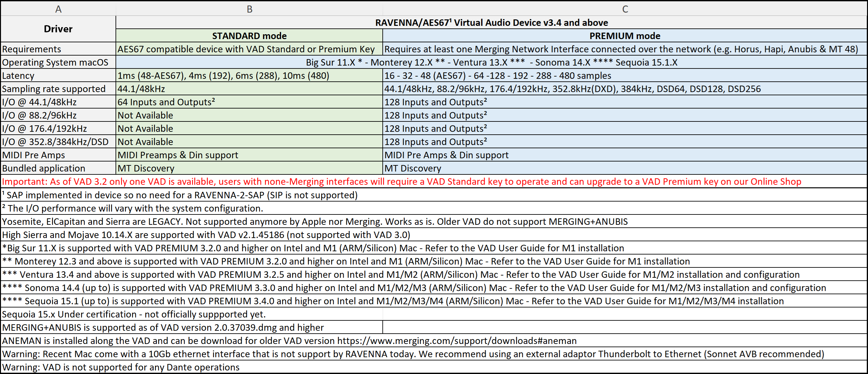Screen dimensions: 868x374
Task: Click the I/O @ 176.4/192kHz label
Action: [x=58, y=129]
